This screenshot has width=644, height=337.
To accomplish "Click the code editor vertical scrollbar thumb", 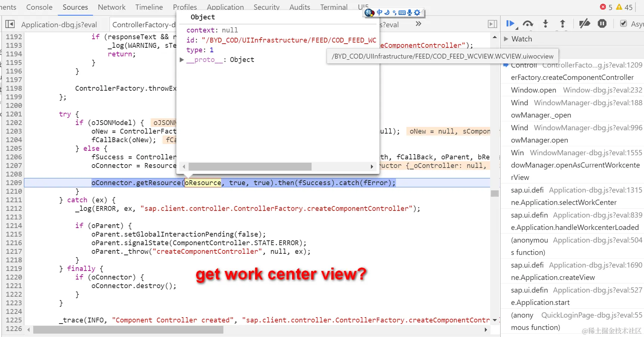I will [495, 193].
